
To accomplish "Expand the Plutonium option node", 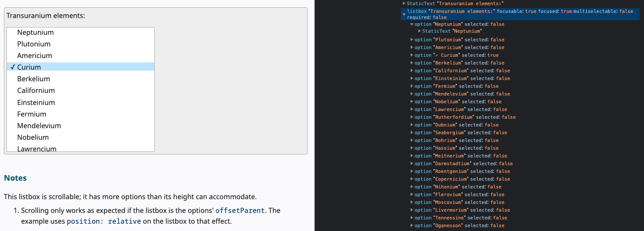I will 412,40.
